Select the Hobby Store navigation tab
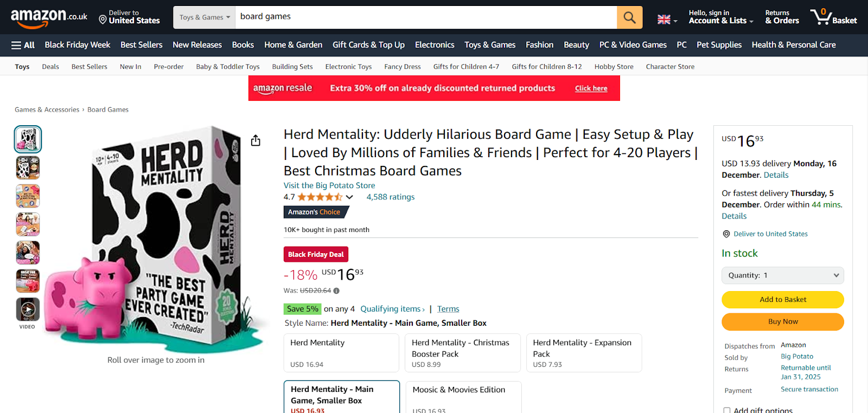Image resolution: width=868 pixels, height=413 pixels. click(613, 66)
